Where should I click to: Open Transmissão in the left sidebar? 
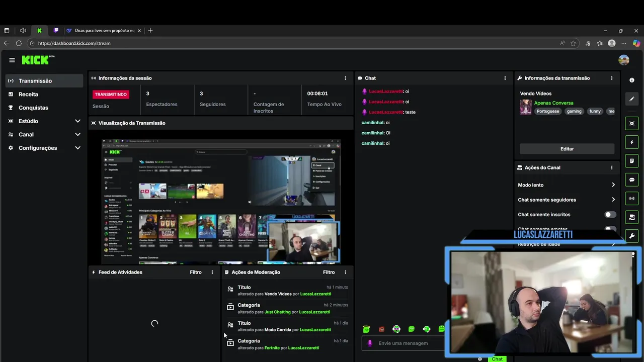point(44,81)
